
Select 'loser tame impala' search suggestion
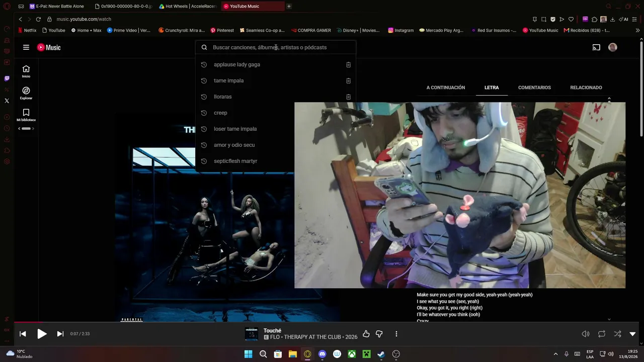[x=276, y=129]
